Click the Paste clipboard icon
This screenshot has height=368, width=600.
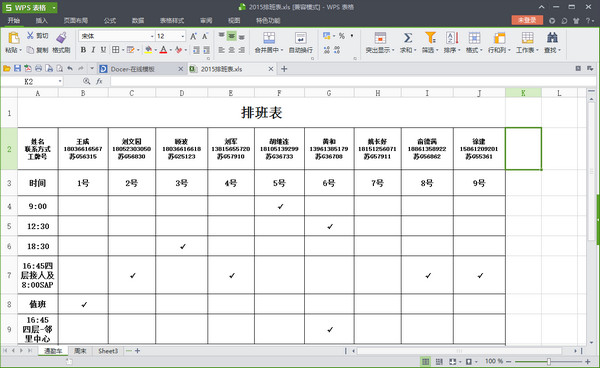pos(13,38)
